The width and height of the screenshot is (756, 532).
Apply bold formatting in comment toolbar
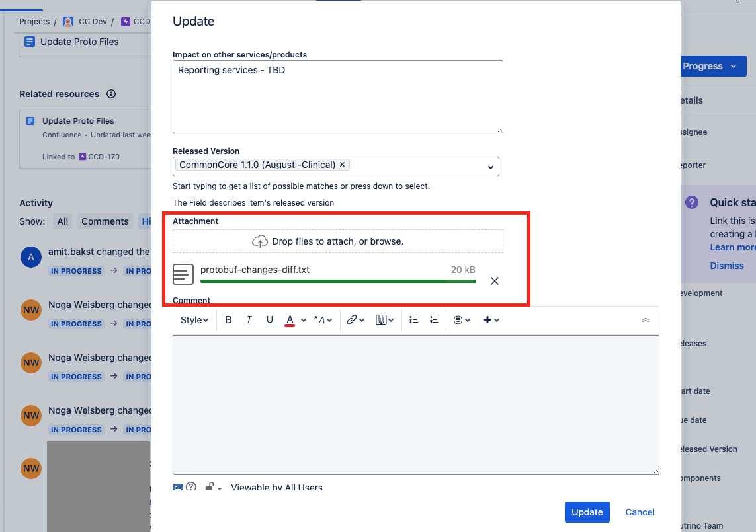pos(229,320)
